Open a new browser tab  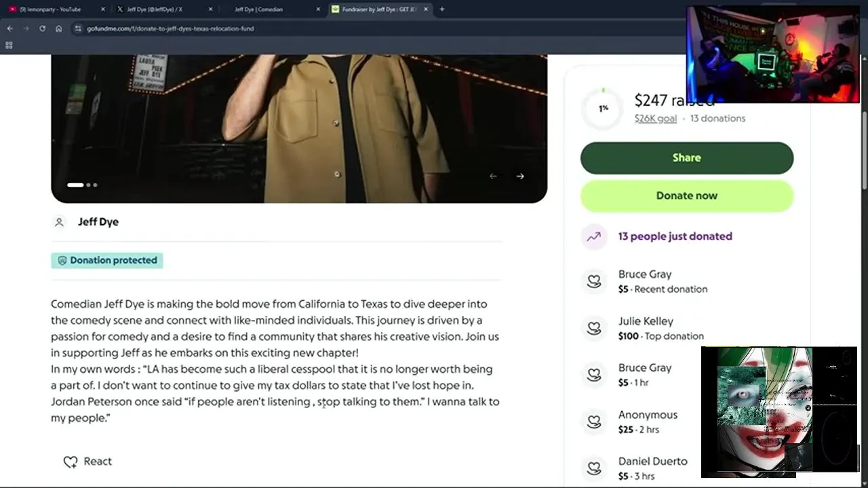(x=442, y=9)
